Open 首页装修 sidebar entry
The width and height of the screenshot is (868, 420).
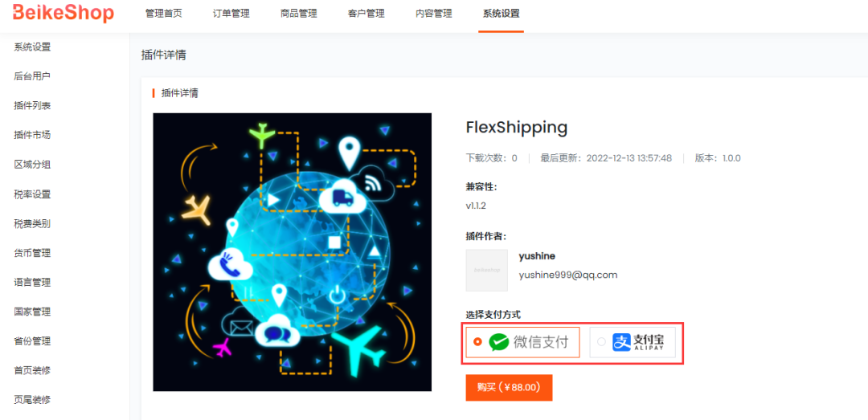(33, 370)
